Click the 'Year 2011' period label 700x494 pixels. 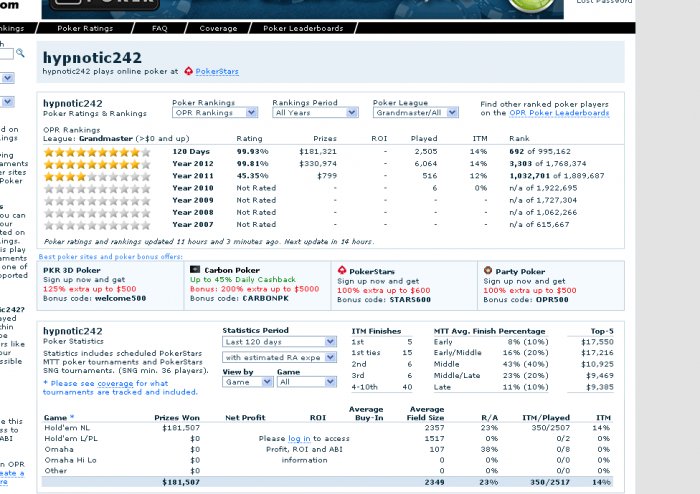193,176
